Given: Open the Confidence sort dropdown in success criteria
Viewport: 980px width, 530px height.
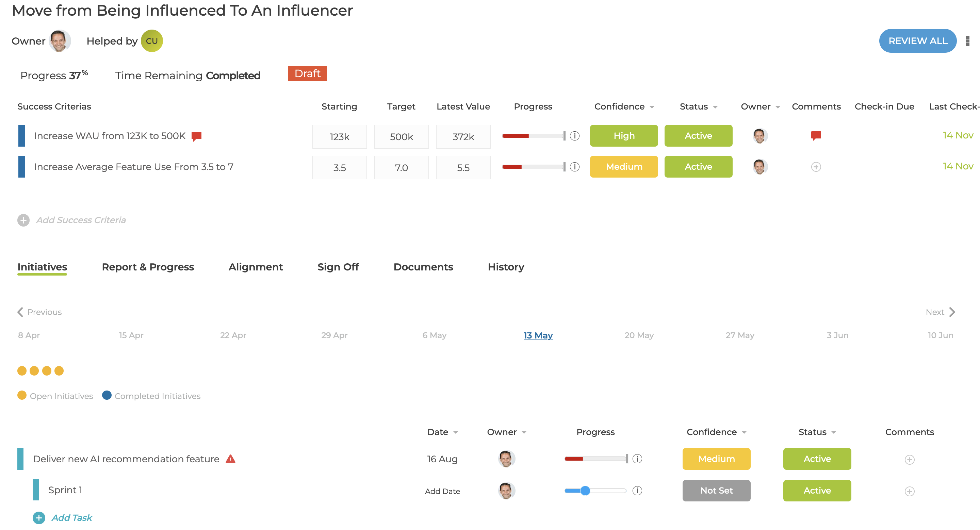Looking at the screenshot, I should coord(652,107).
